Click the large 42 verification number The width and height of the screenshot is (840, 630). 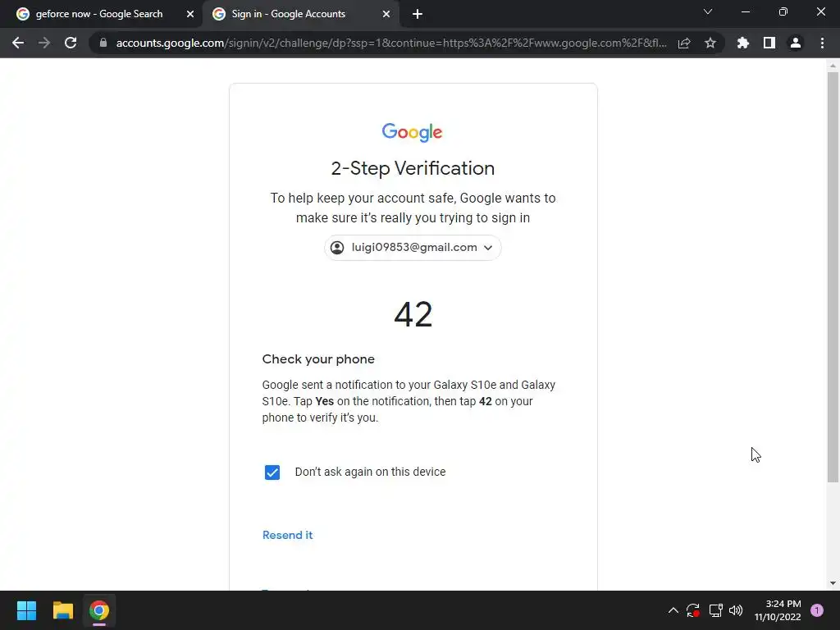[413, 314]
